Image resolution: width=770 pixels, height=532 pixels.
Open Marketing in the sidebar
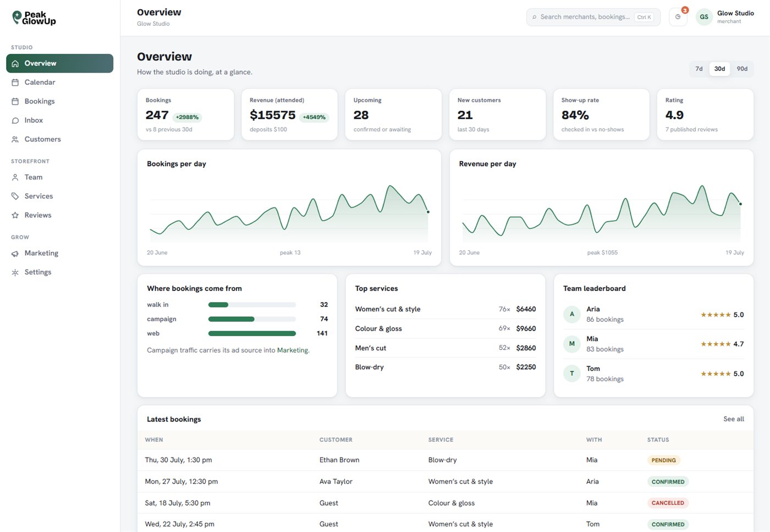(59, 254)
